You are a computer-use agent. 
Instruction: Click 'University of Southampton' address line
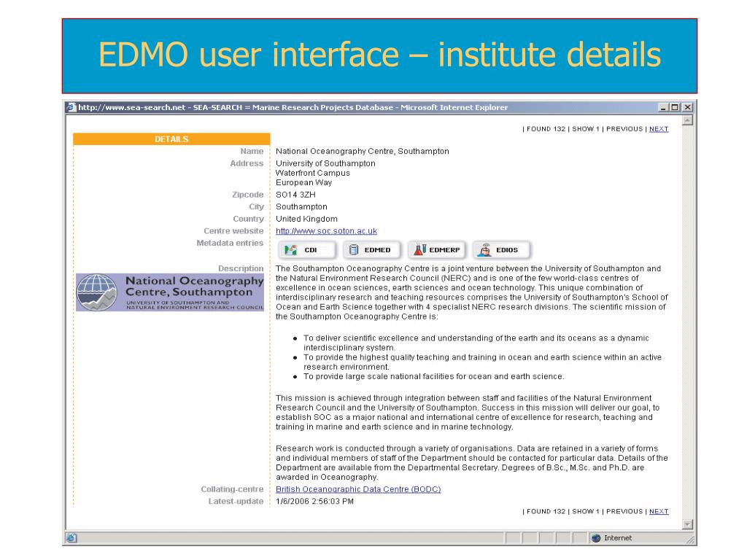(x=325, y=163)
